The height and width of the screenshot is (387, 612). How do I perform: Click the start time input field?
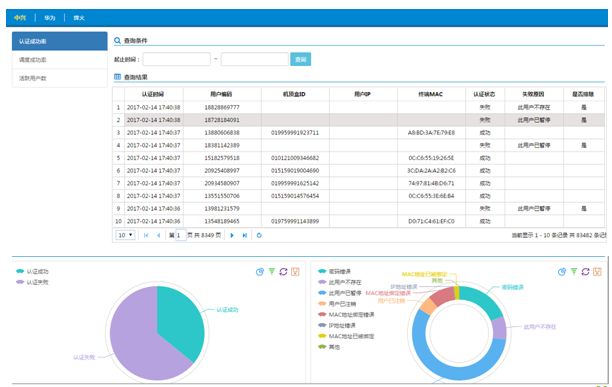(x=177, y=59)
